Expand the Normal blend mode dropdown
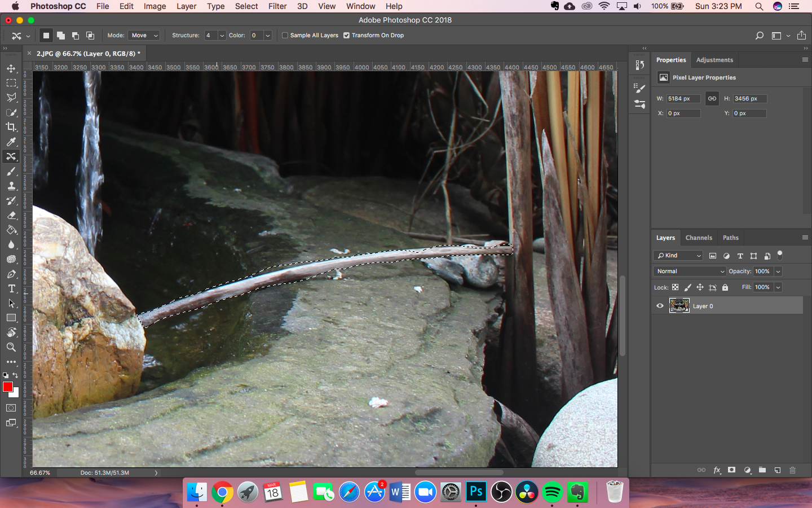This screenshot has width=812, height=508. pyautogui.click(x=690, y=271)
